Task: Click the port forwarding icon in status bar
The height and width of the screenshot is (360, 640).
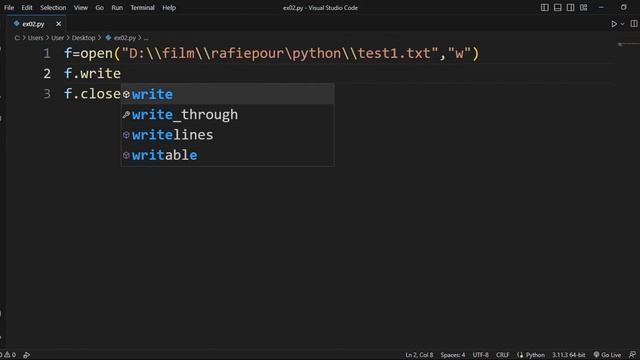Action: [26, 355]
